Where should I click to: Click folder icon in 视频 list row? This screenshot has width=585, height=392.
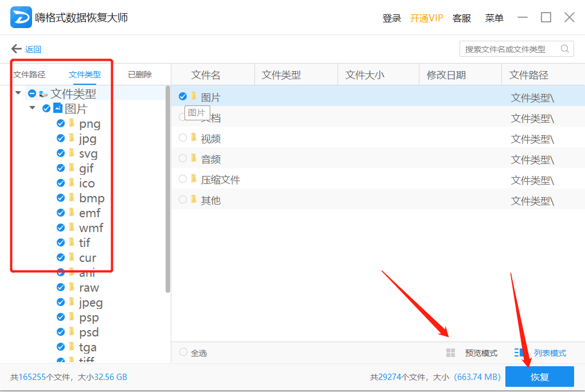point(194,138)
